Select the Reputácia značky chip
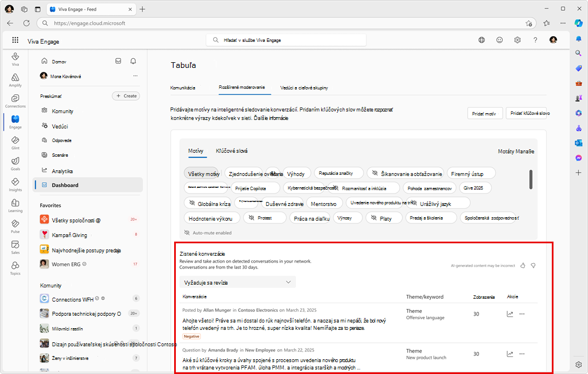The height and width of the screenshot is (374, 588). click(x=339, y=173)
